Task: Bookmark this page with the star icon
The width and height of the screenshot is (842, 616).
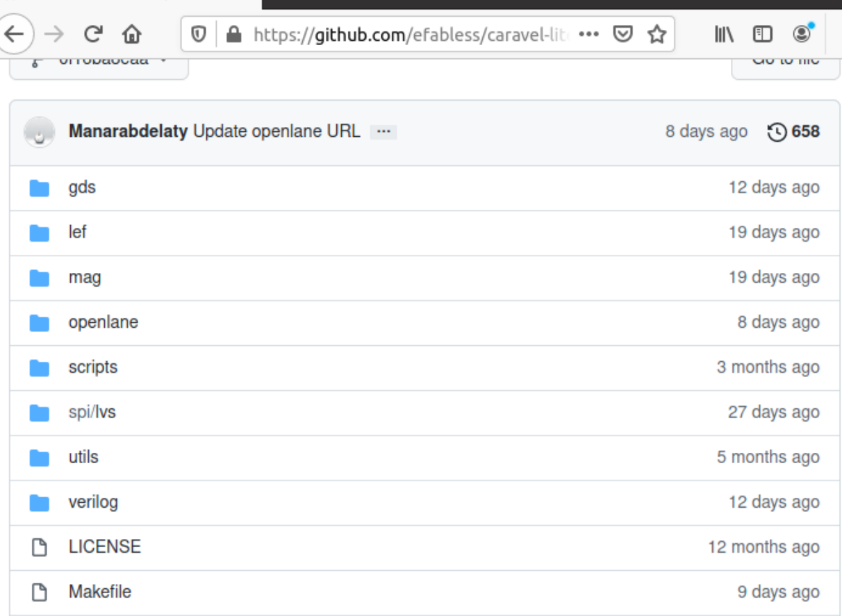Action: (x=656, y=33)
